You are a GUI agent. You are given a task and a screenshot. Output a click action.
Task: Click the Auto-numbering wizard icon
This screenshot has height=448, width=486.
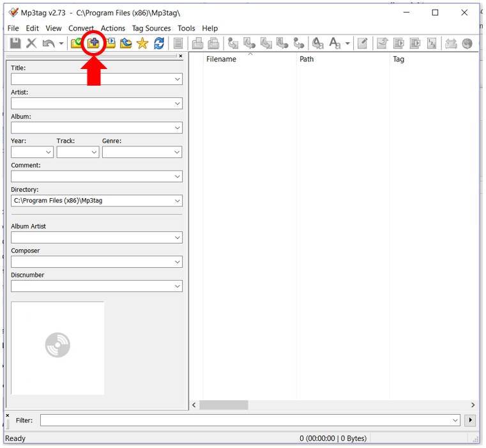432,43
